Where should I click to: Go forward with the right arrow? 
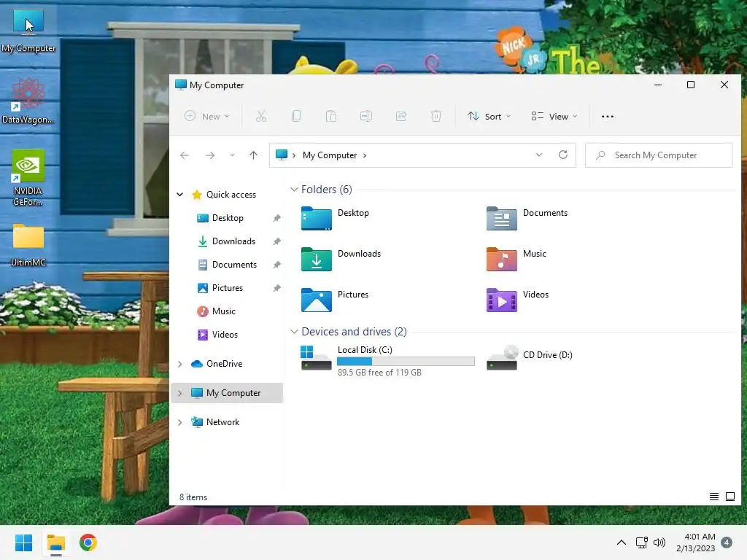[209, 155]
